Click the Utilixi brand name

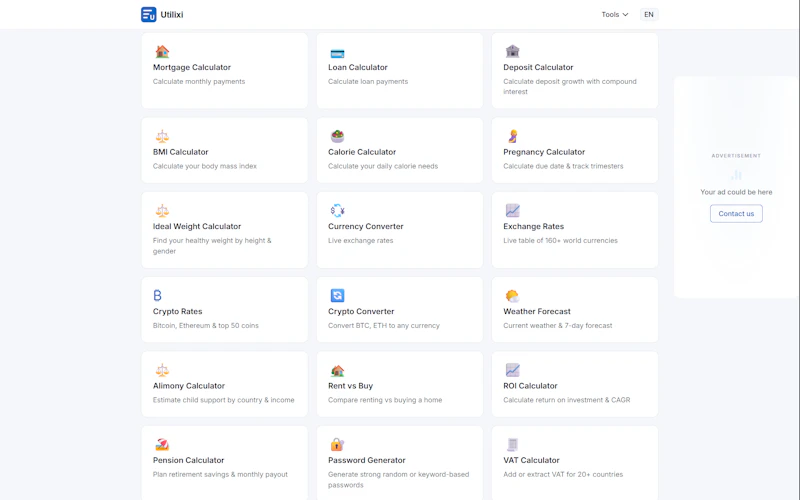(172, 15)
